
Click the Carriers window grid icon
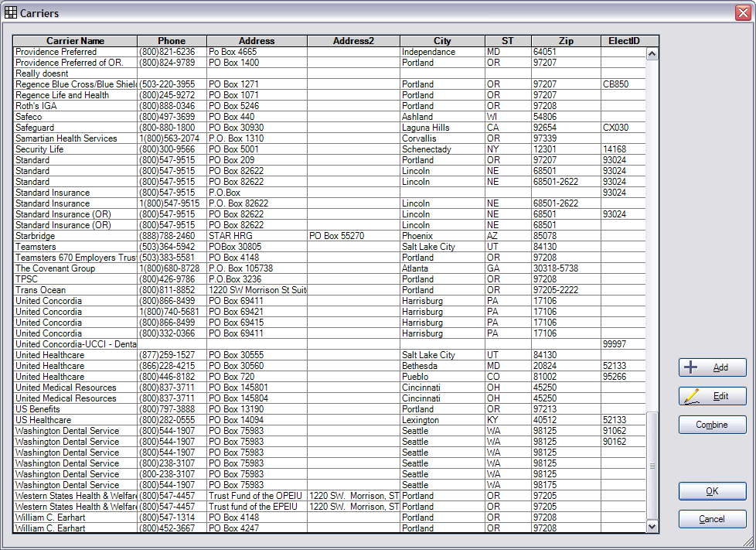[x=10, y=12]
